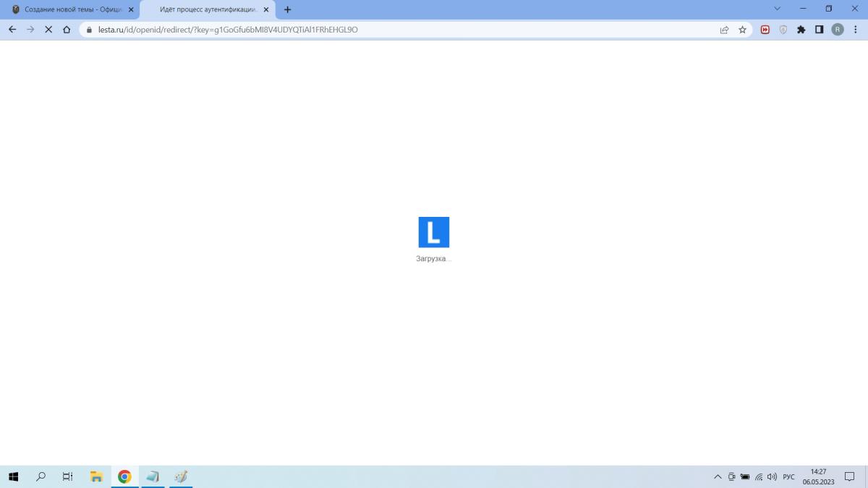The image size is (868, 488).
Task: Share this page from the address bar
Action: click(x=724, y=30)
